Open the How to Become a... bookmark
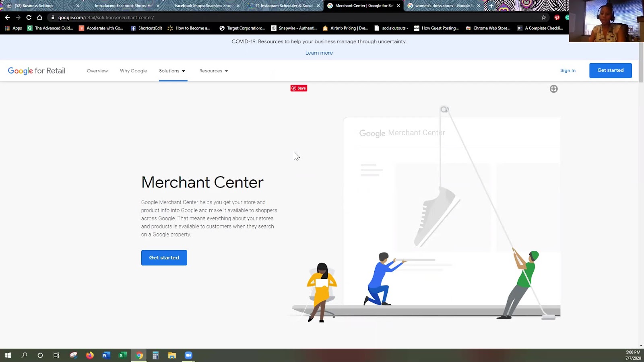Screen dimensions: 644x362 (189, 28)
